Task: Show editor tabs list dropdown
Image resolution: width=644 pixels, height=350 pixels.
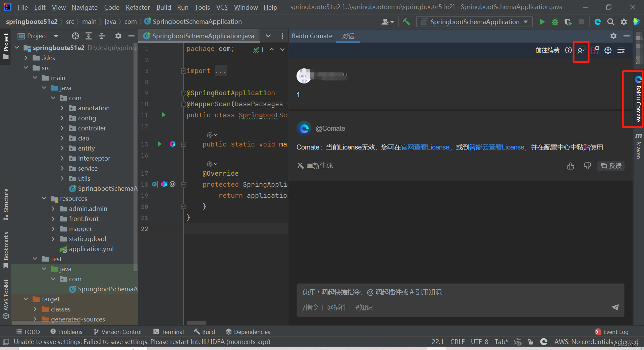Action: pos(268,36)
